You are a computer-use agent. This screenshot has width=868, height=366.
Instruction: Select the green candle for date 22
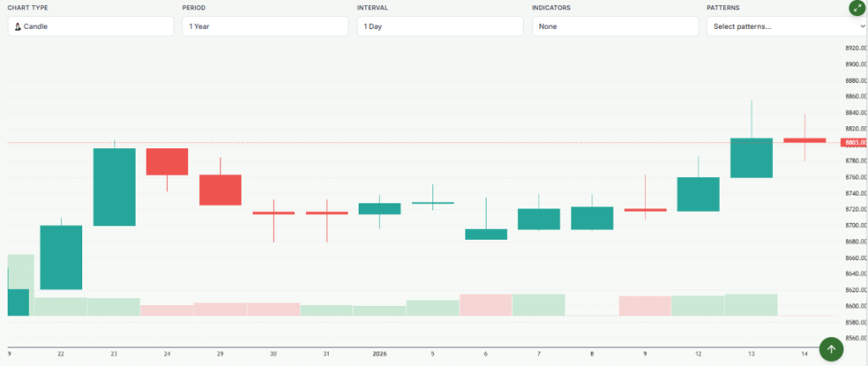[x=61, y=257]
